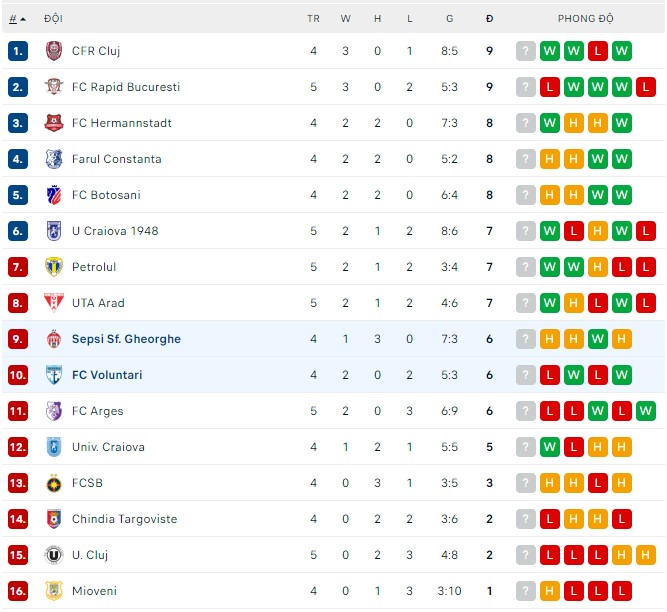Click the Petrolul team logo
The width and height of the screenshot is (667, 612).
(54, 267)
